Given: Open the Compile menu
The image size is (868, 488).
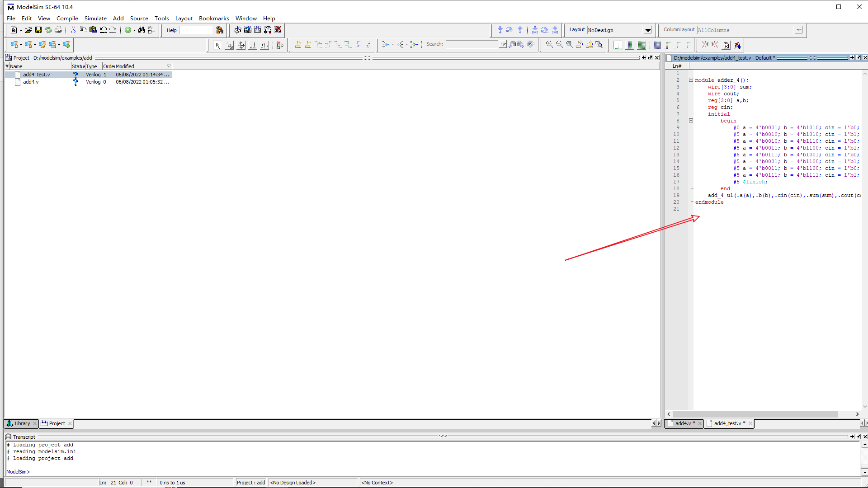Looking at the screenshot, I should pyautogui.click(x=67, y=18).
